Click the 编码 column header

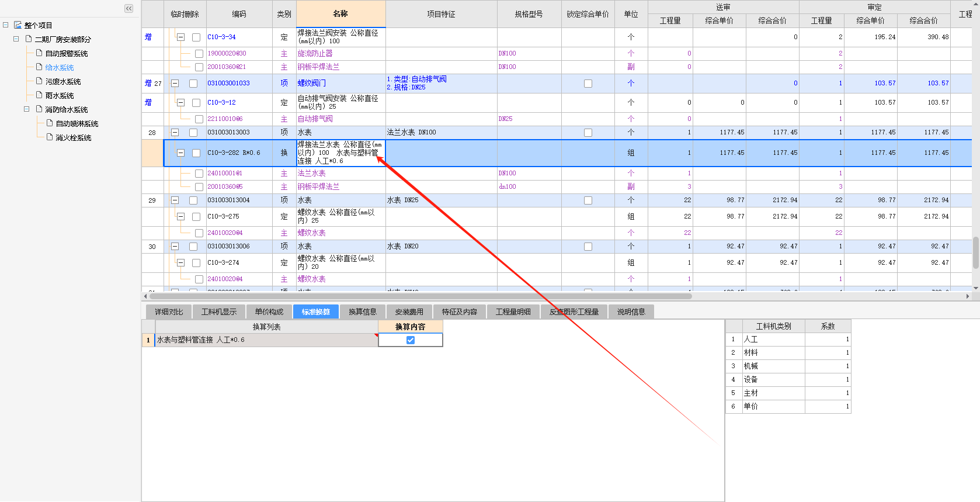tap(239, 14)
